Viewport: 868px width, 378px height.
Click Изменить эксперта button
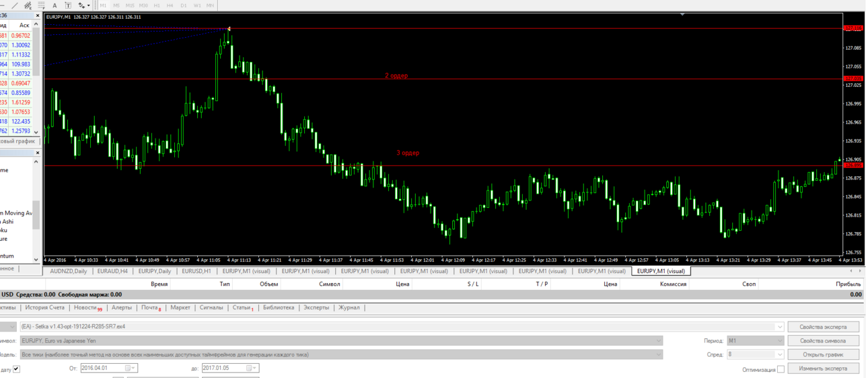tap(823, 369)
